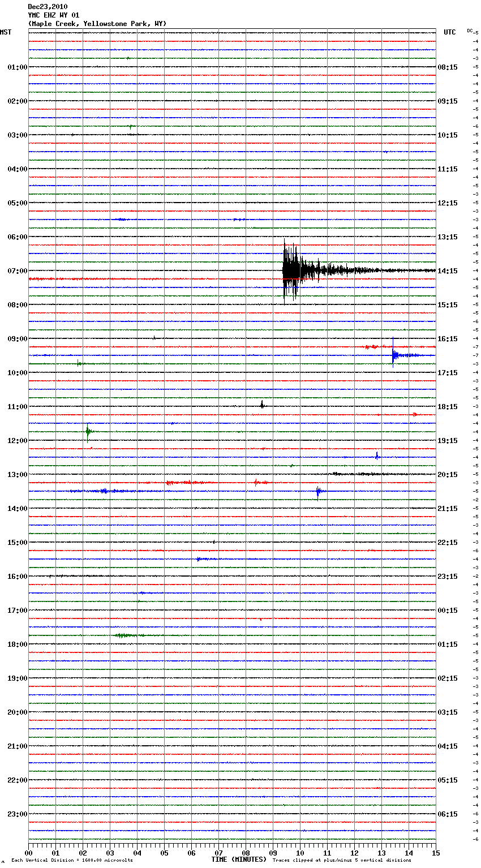Viewport: 481px width, 868px height.
Task: Click the small black spike on the 11:00 trace
Action: 262,405
